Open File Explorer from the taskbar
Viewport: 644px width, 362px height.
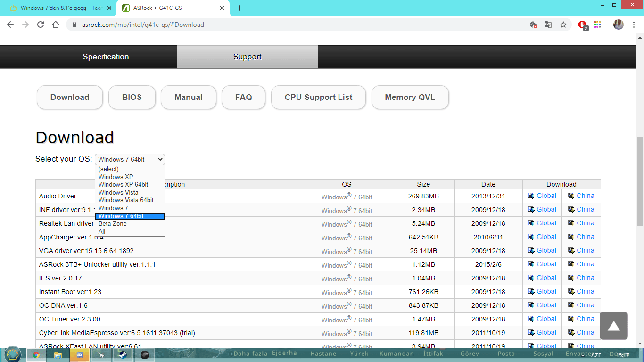(x=58, y=355)
